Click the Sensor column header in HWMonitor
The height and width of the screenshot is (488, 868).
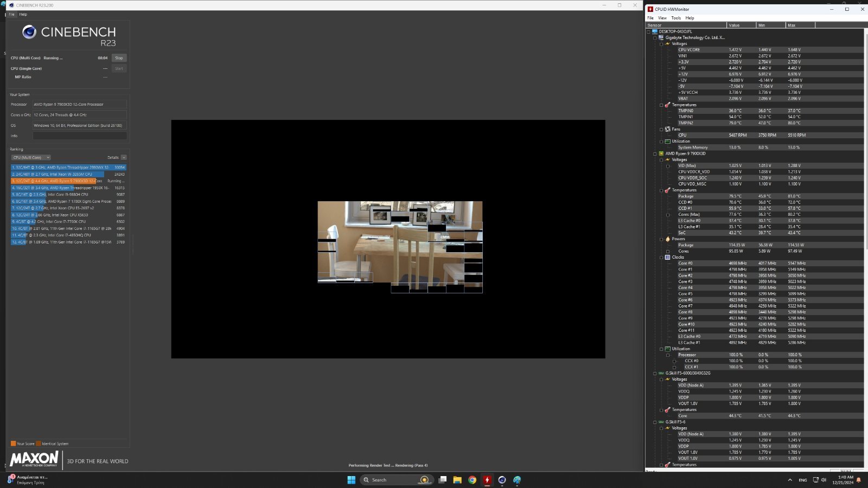click(x=686, y=25)
